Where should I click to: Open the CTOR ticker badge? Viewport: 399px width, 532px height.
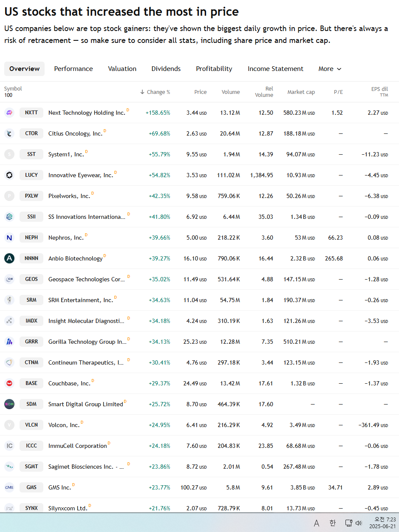click(x=31, y=133)
